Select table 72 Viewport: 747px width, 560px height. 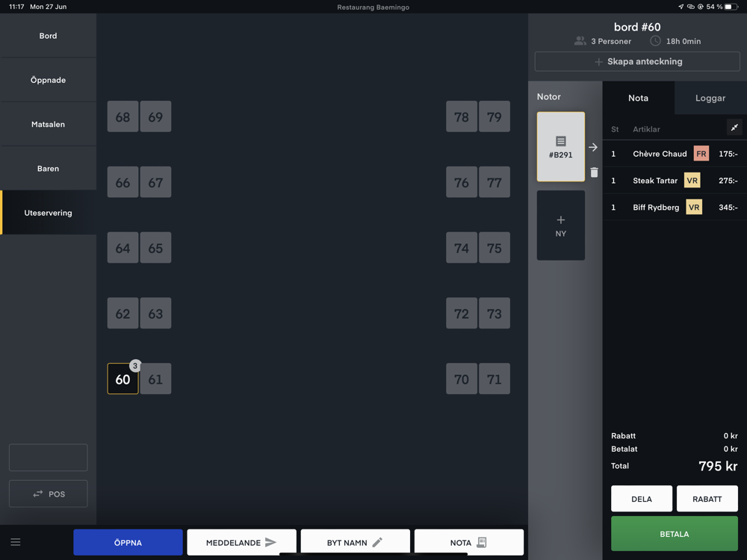tap(462, 314)
